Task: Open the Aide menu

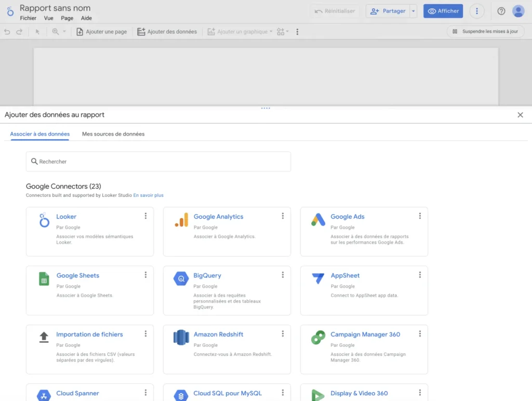Action: coord(86,18)
